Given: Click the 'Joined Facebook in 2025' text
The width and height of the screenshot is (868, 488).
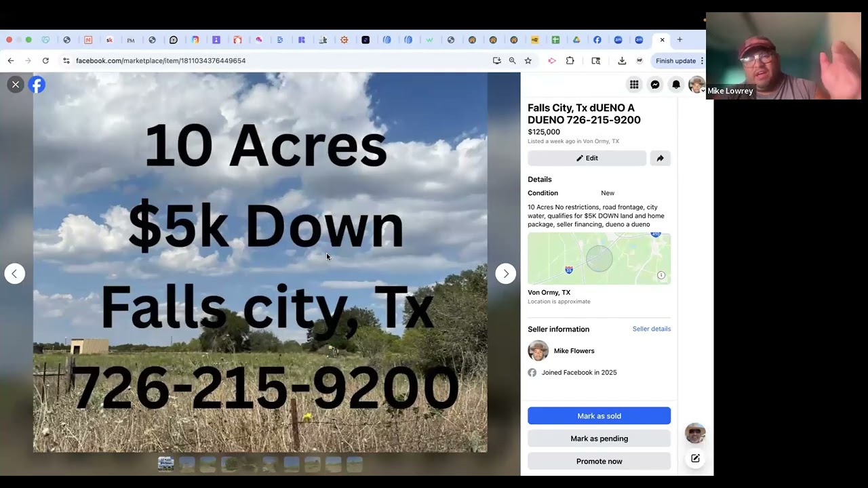Looking at the screenshot, I should pyautogui.click(x=579, y=372).
